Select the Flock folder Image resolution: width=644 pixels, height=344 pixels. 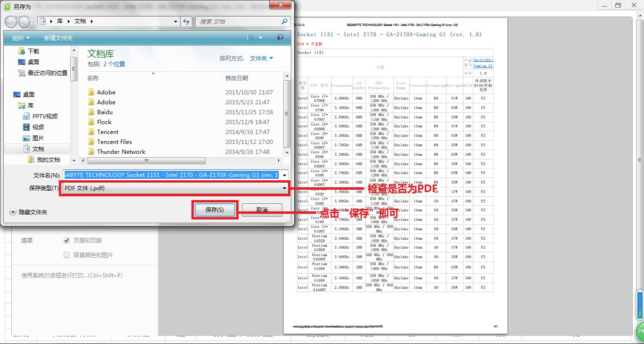pyautogui.click(x=104, y=122)
